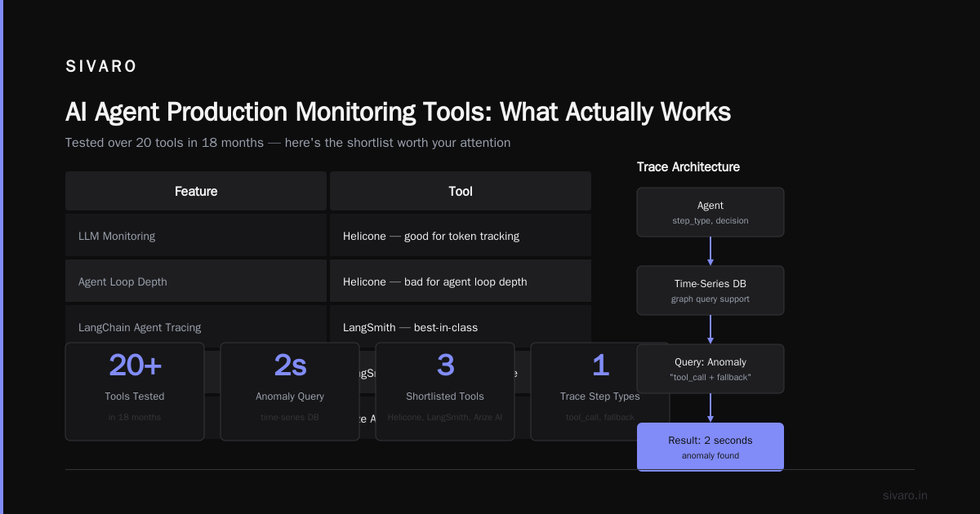Viewport: 980px width, 514px height.
Task: Click the 3 Shortlisted Tools card
Action: tap(445, 392)
